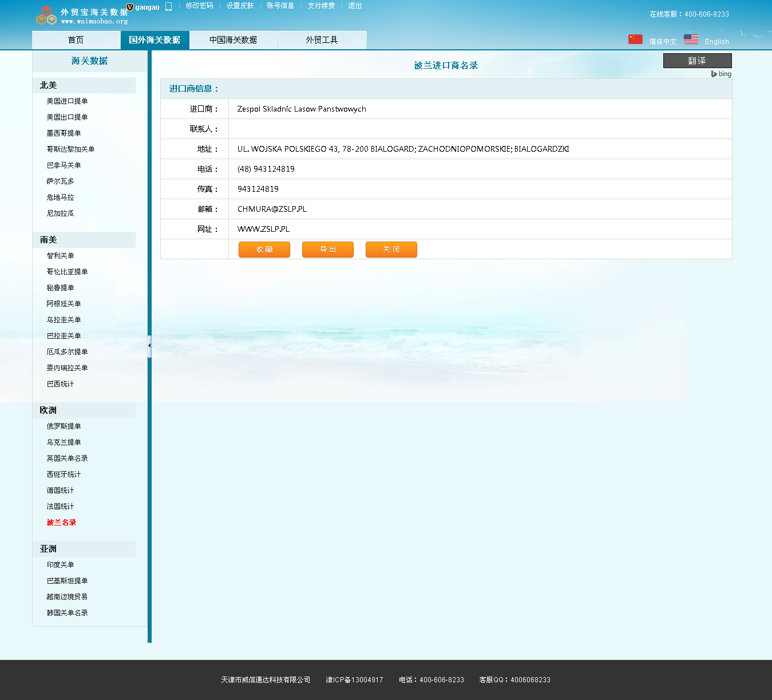
Task: Select 韩国关单名录
Action: pos(67,613)
